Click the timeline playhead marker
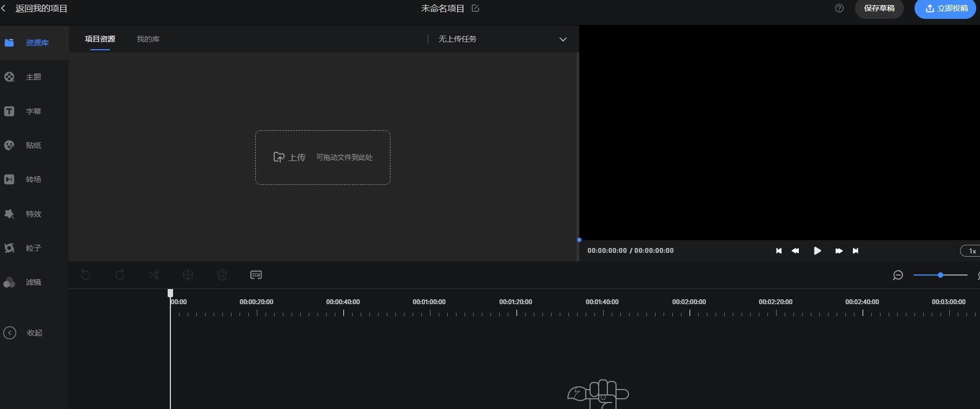 pyautogui.click(x=170, y=293)
